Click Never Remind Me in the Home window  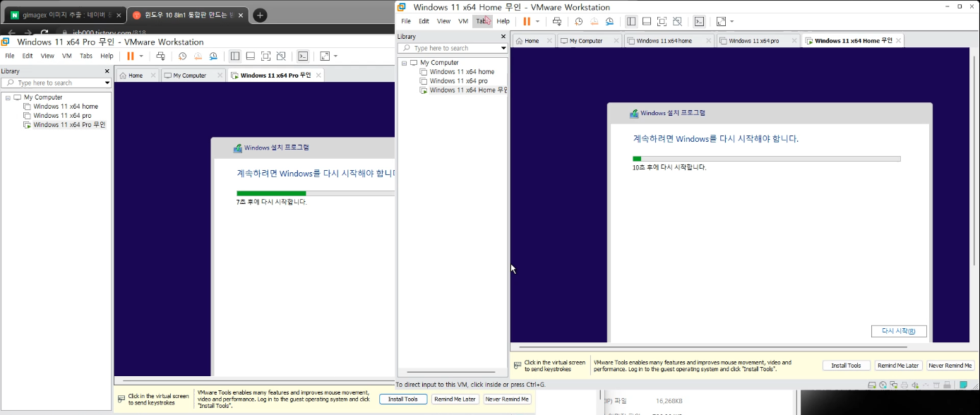950,366
